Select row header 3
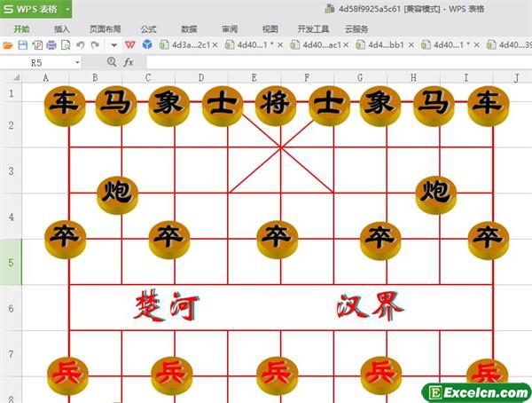 pos(11,170)
